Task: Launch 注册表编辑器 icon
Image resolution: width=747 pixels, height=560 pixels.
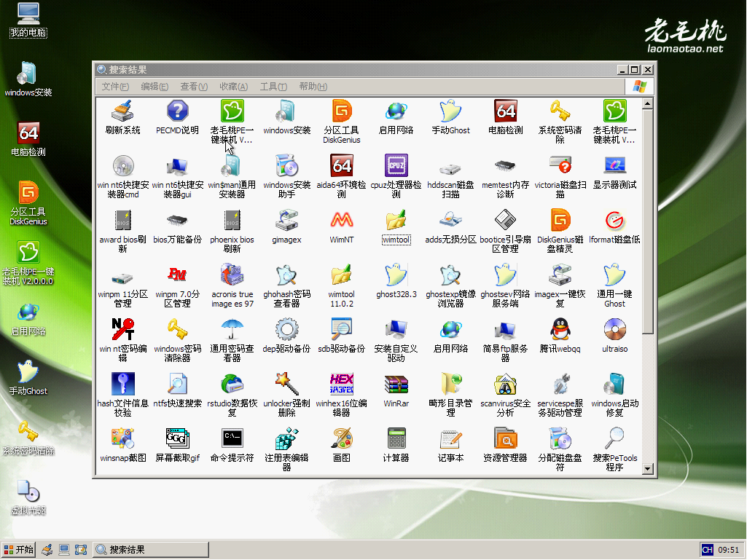Action: tap(287, 438)
